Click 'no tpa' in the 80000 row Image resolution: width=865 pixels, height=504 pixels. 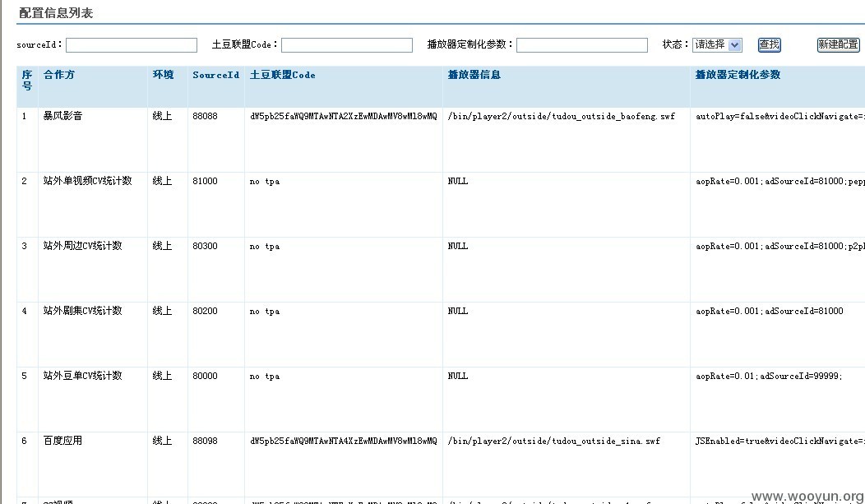point(264,377)
